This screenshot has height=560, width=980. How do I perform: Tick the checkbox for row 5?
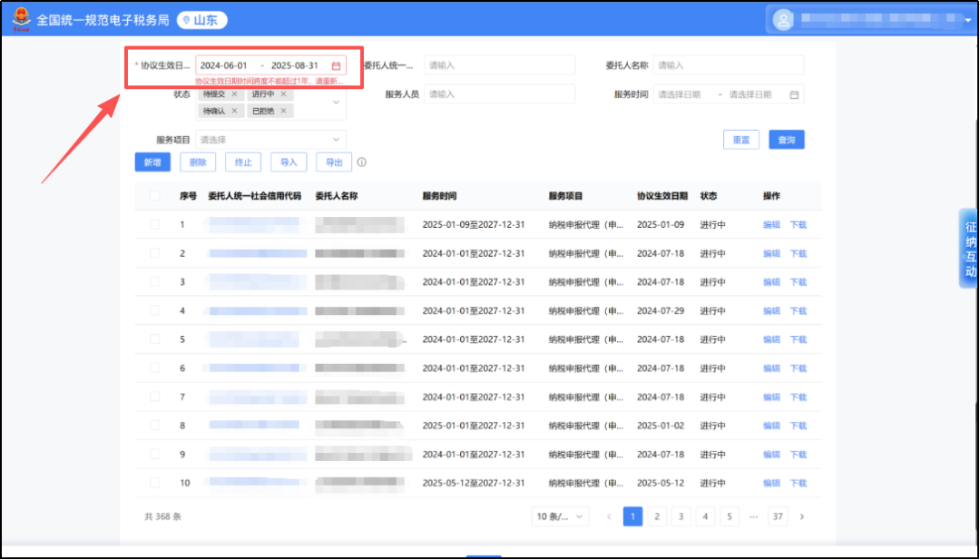pos(154,339)
